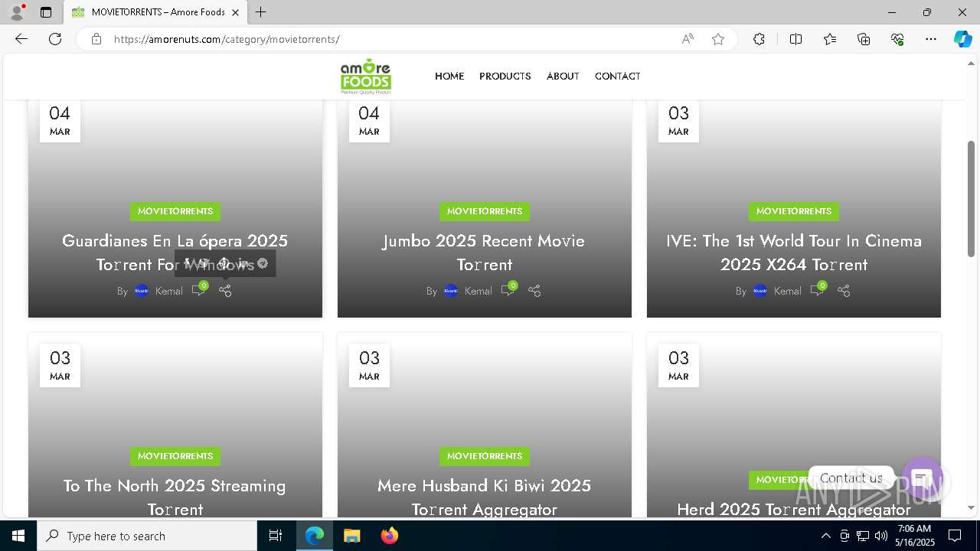Open comments icon on Jumbo card
Screen dimensions: 980x551
point(508,289)
